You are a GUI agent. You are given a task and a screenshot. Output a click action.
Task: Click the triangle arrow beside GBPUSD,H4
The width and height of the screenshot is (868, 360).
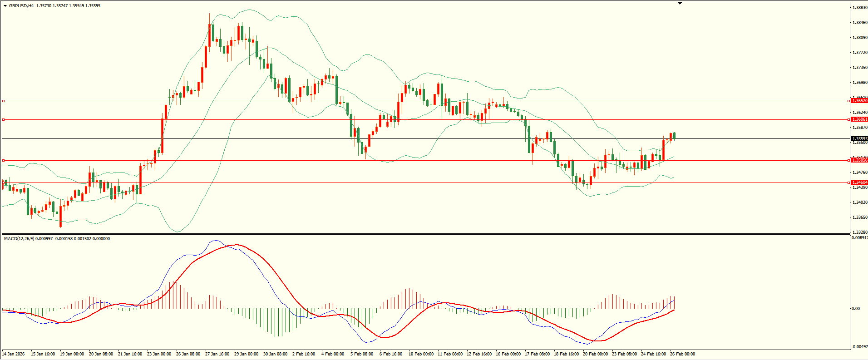pos(5,6)
